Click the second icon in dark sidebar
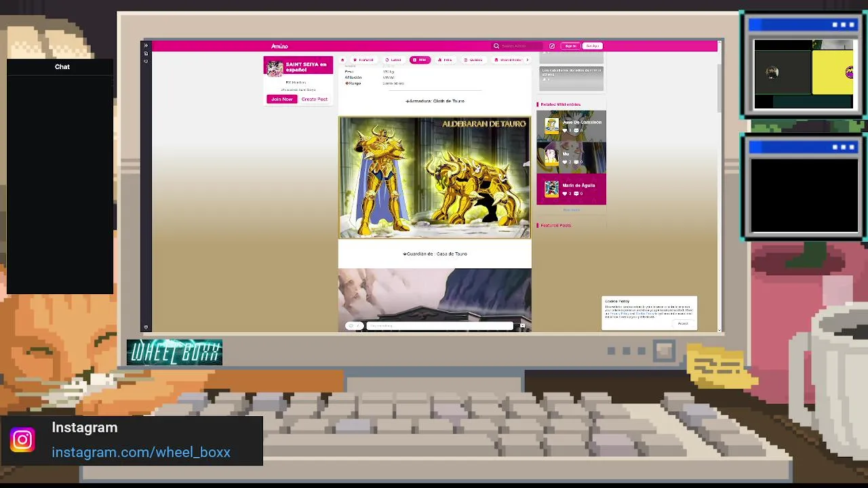 145,54
